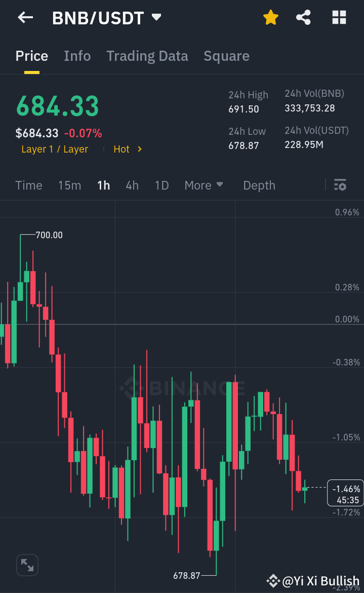Open the Square tab
Screen dimensions: 364x593
(226, 56)
